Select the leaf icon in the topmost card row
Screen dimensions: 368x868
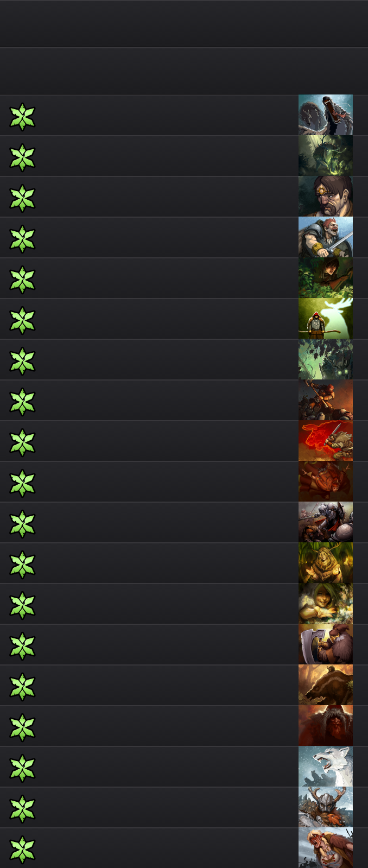22,117
